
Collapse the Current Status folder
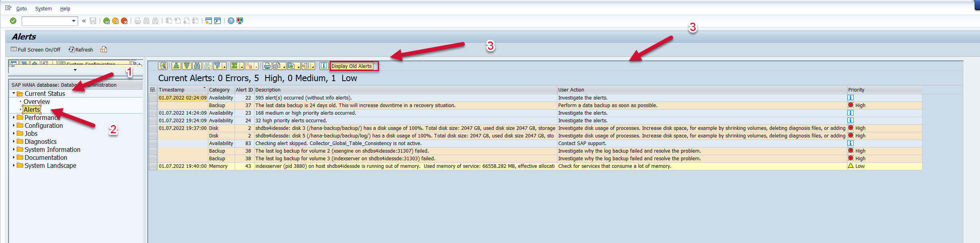tap(14, 94)
